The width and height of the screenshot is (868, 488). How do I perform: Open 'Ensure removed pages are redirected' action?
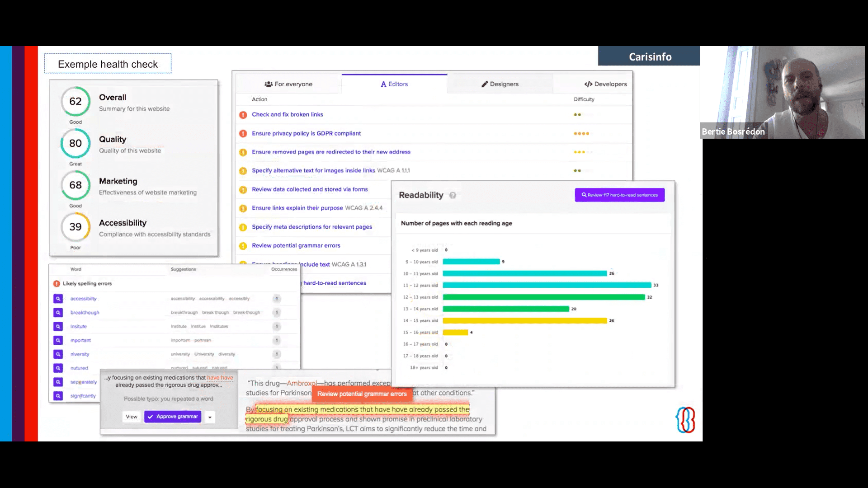331,152
